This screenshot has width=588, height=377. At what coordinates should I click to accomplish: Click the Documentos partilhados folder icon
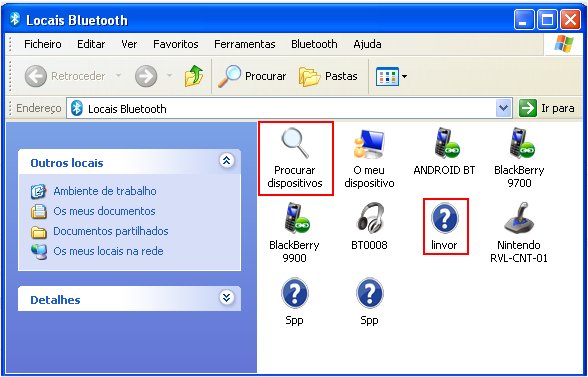pyautogui.click(x=38, y=232)
